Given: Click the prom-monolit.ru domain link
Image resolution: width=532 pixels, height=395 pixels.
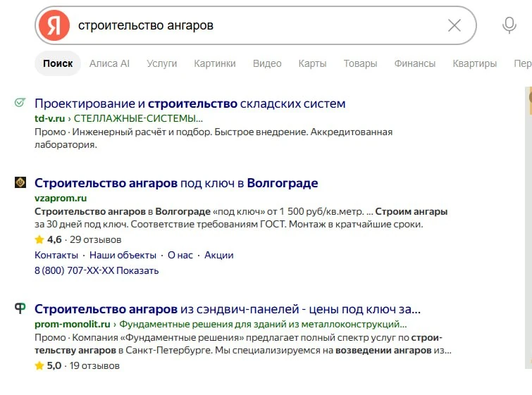Looking at the screenshot, I should click(73, 324).
